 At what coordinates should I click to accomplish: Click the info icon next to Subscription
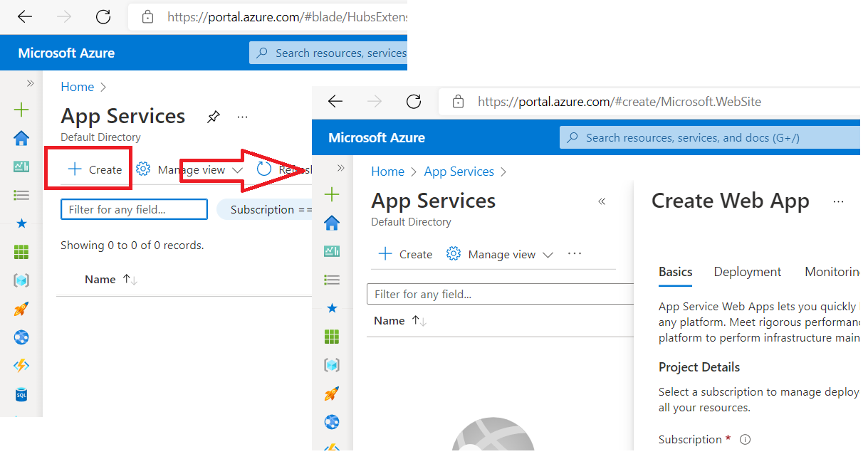tap(746, 440)
